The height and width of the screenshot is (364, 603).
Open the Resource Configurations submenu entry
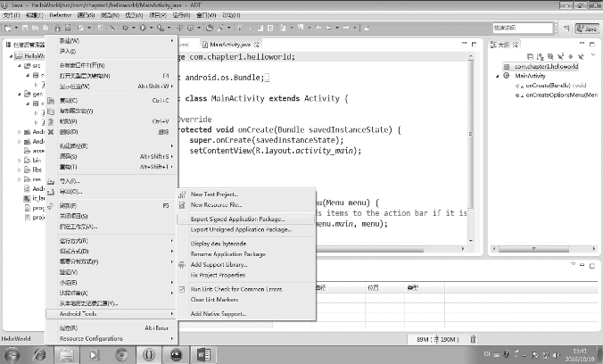[x=111, y=339]
